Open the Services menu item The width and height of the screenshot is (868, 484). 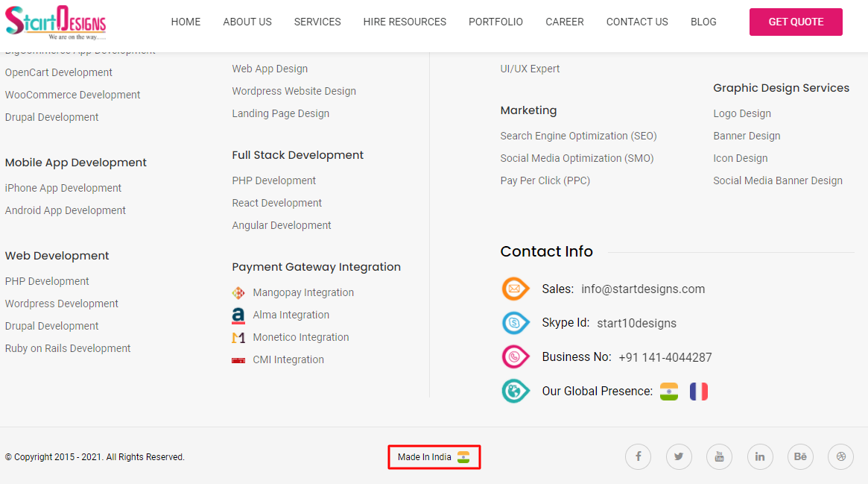point(317,22)
